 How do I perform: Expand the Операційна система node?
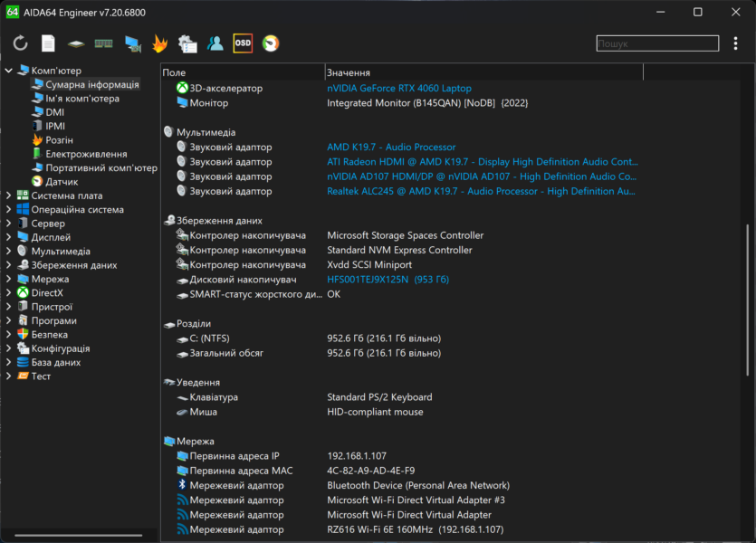coord(8,209)
